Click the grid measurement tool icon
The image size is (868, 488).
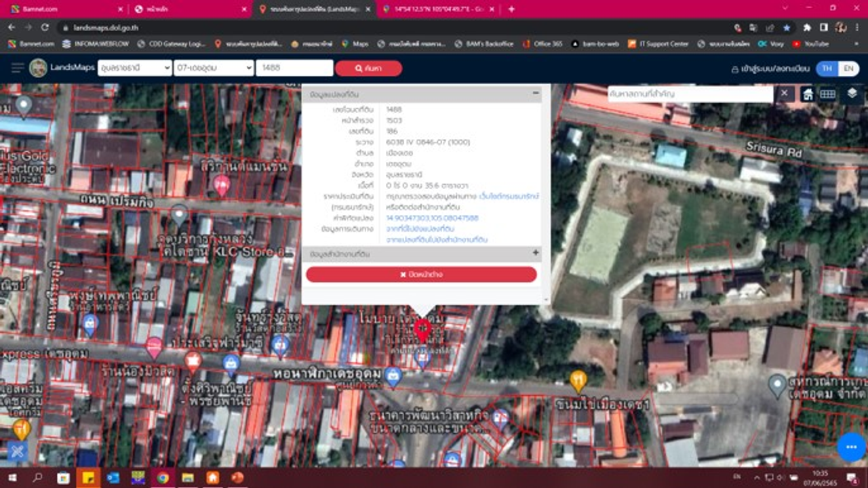827,94
